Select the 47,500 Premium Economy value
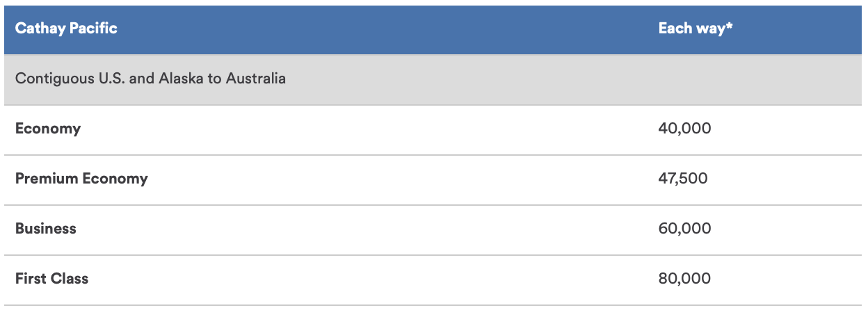Viewport: 868px width, 317px height. tap(682, 179)
